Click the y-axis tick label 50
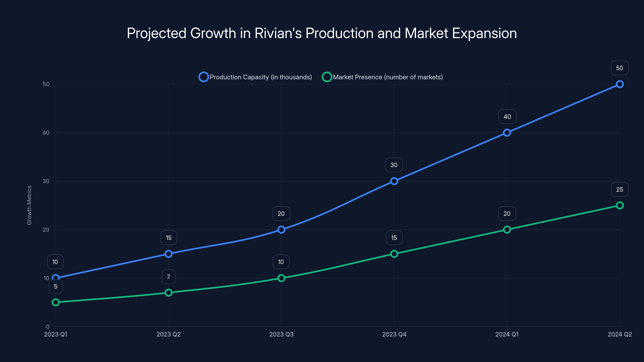Screen dimensions: 644x362 coord(46,84)
